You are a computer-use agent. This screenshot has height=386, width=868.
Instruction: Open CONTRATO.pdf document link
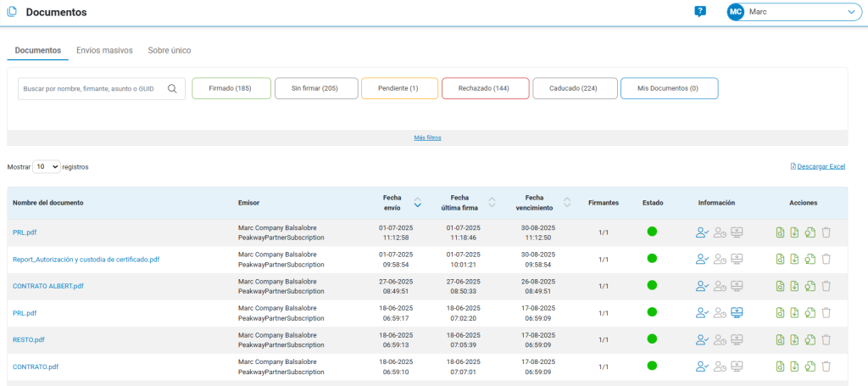click(36, 366)
